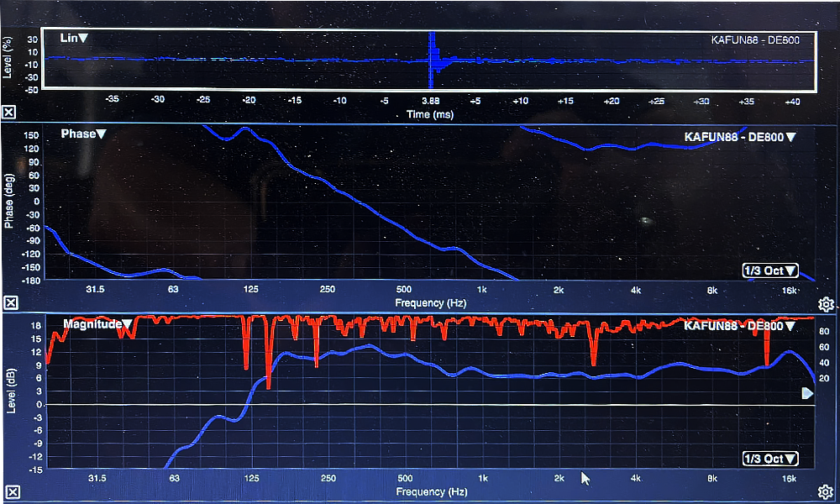Close the impulse response pane with its X
The height and width of the screenshot is (504, 840).
[x=8, y=112]
